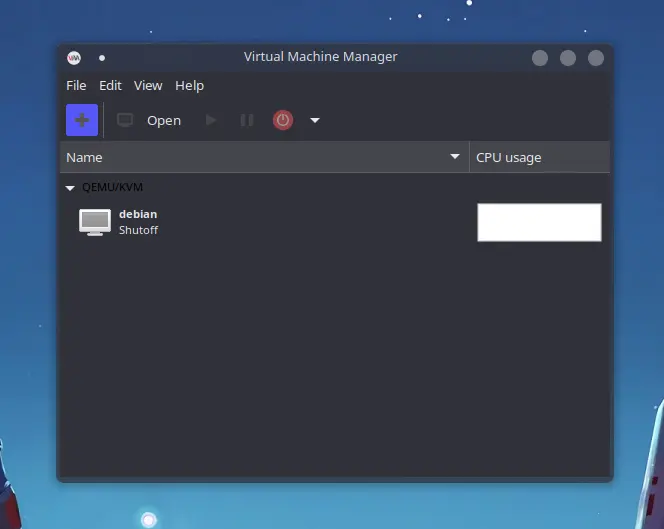Screen dimensions: 664x529
Task: Open the Edit menu
Action: click(110, 86)
